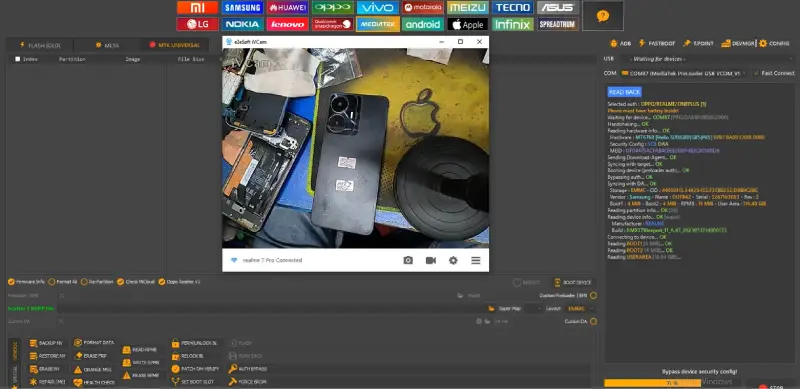Image resolution: width=800 pixels, height=389 pixels.
Task: Select the Special vertical side tab
Action: [x=14, y=375]
